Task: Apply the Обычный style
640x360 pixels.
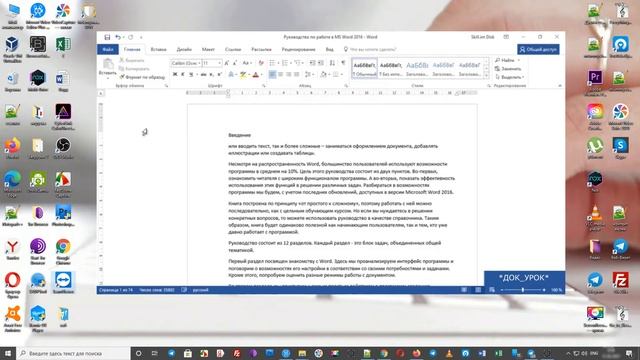Action: tap(364, 68)
